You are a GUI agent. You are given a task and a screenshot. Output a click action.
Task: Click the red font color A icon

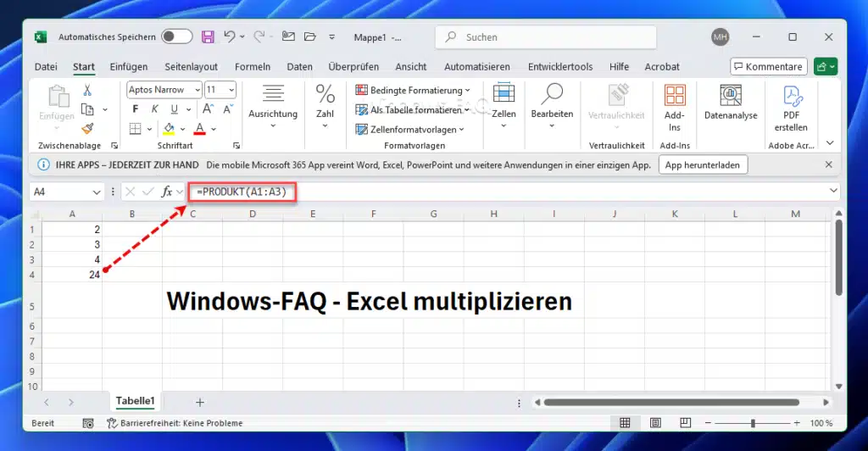coord(200,129)
